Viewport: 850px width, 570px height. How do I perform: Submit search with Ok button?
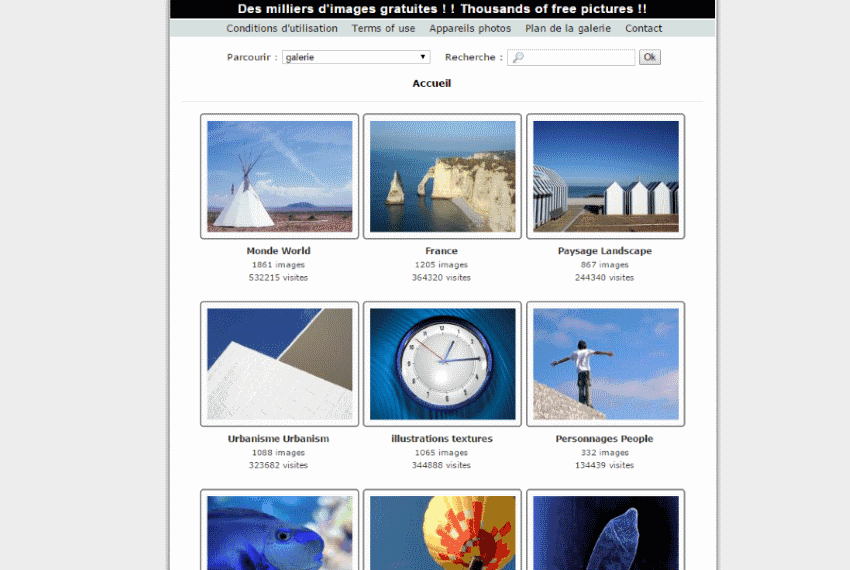coord(649,57)
